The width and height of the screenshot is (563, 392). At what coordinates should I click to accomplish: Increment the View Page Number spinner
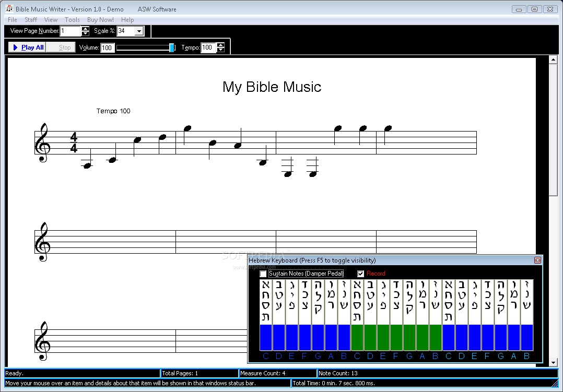pyautogui.click(x=86, y=29)
